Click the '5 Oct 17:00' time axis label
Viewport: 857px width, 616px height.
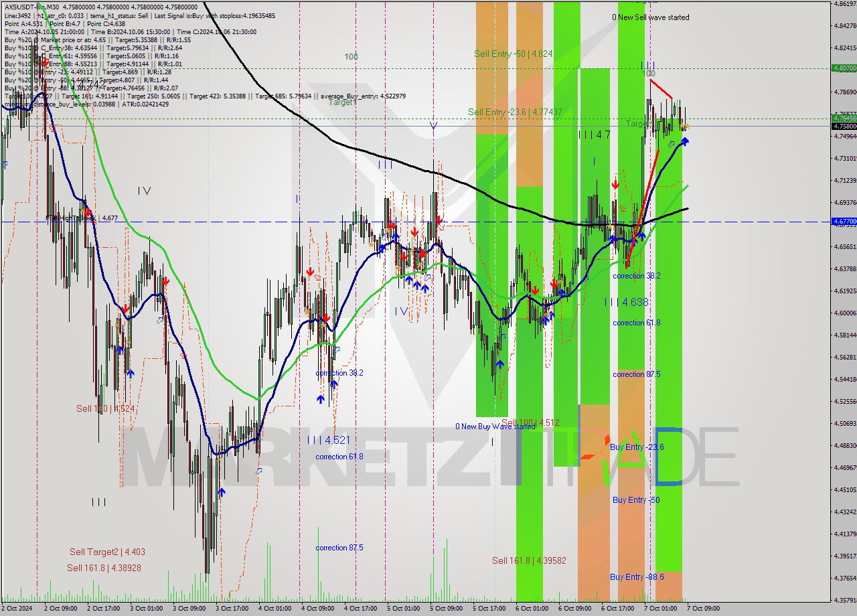coord(488,609)
